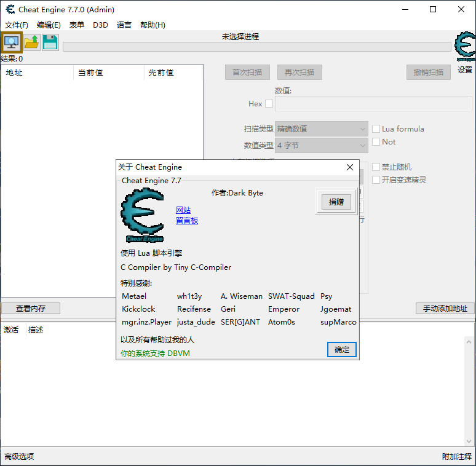This screenshot has width=476, height=466.
Task: Click the 描述 column header
Action: coord(36,330)
